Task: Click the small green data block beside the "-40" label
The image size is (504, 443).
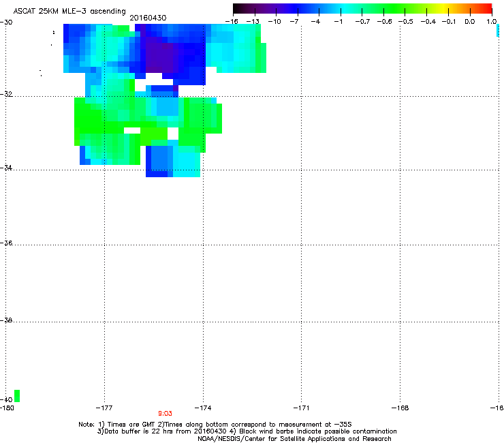Action: point(17,396)
